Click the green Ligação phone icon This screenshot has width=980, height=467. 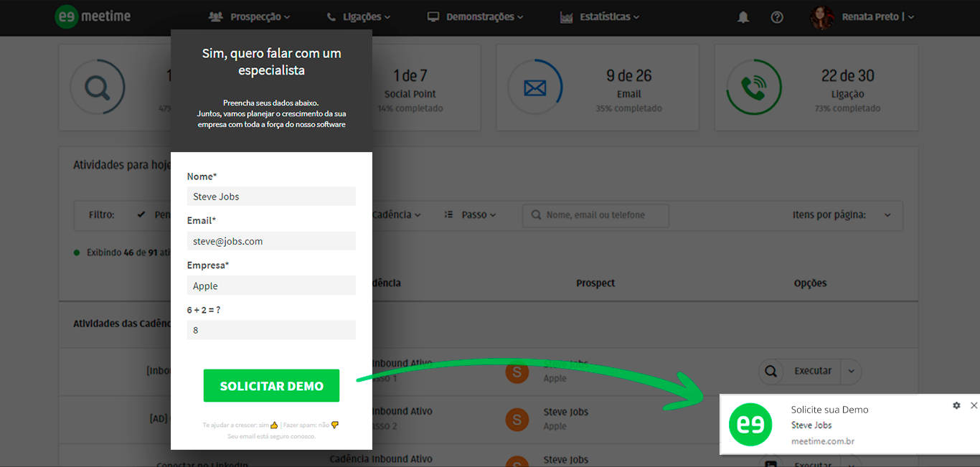[753, 88]
